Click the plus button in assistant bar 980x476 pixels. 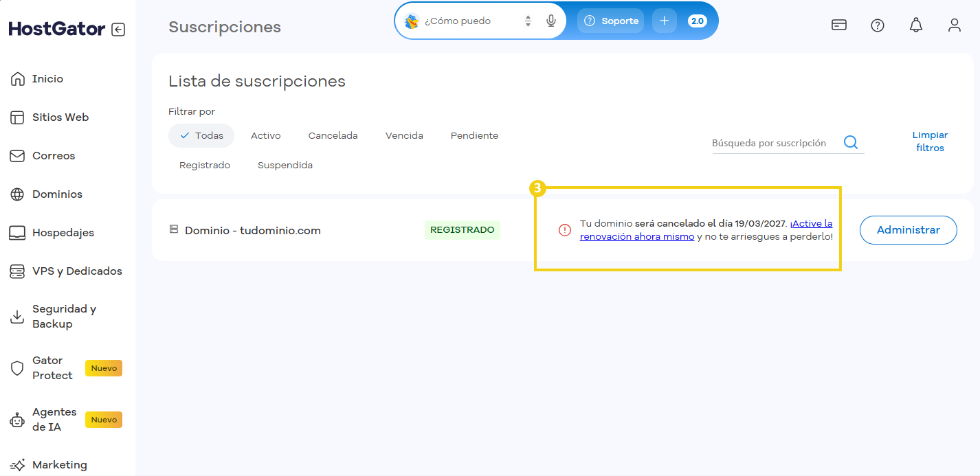pyautogui.click(x=664, y=21)
